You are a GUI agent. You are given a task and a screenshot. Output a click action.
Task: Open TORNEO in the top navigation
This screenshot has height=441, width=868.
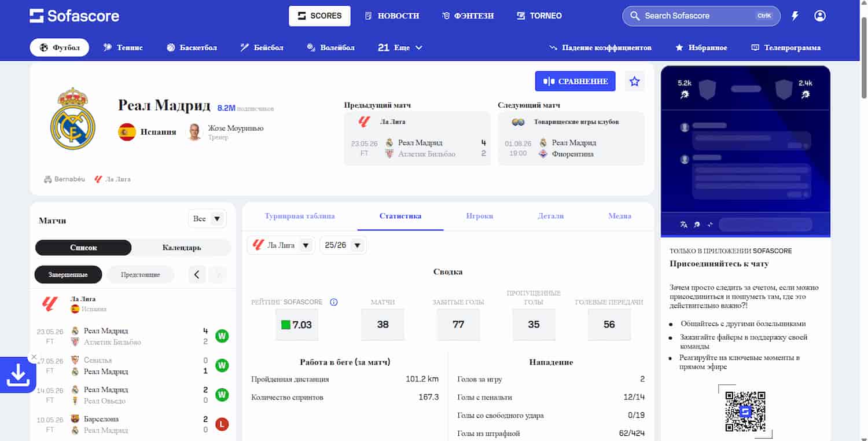coord(539,16)
